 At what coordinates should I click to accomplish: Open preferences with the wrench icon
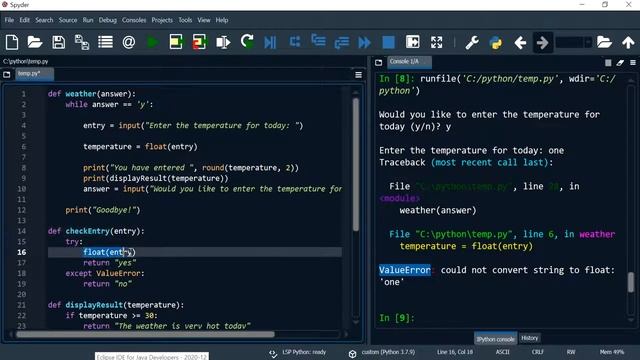pos(472,42)
